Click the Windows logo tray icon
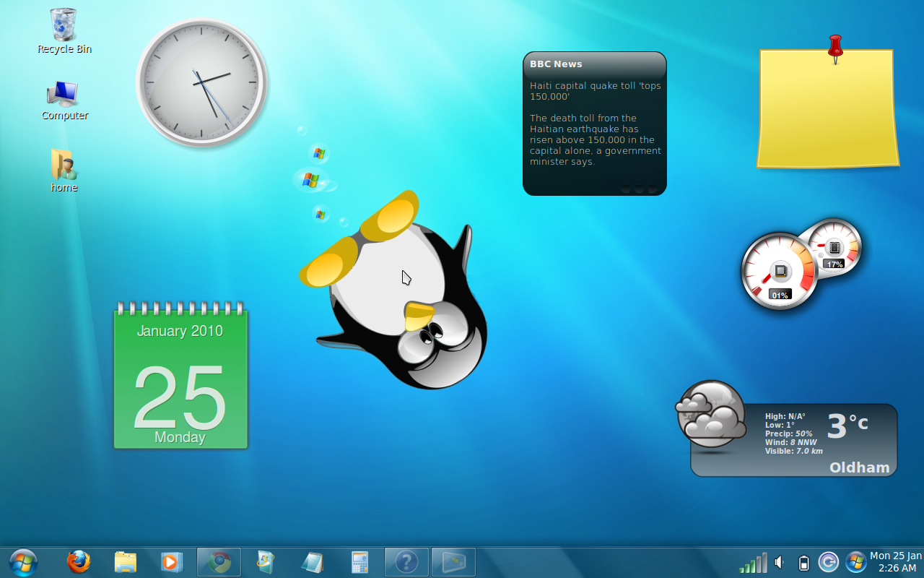This screenshot has height=578, width=924. tap(855, 562)
